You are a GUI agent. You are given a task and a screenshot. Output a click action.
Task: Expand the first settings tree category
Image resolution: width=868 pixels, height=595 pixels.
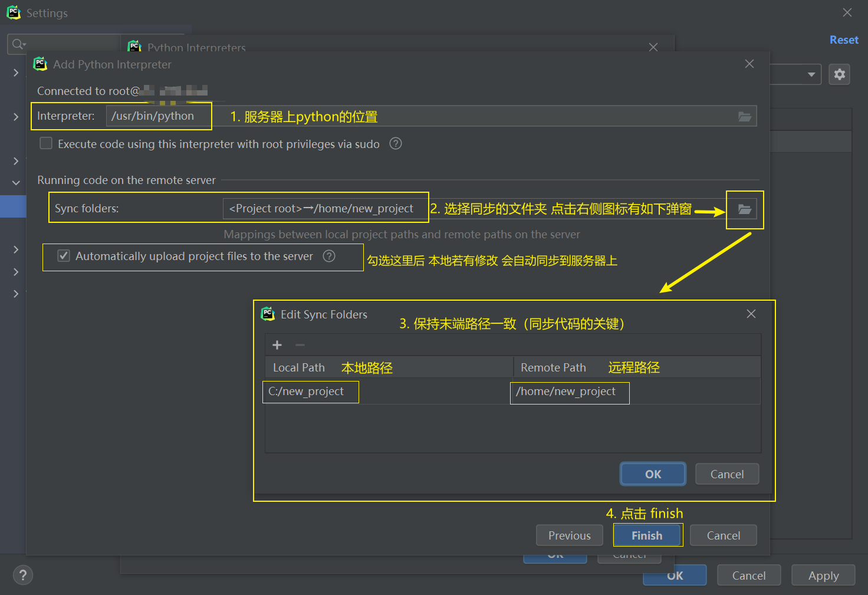16,73
